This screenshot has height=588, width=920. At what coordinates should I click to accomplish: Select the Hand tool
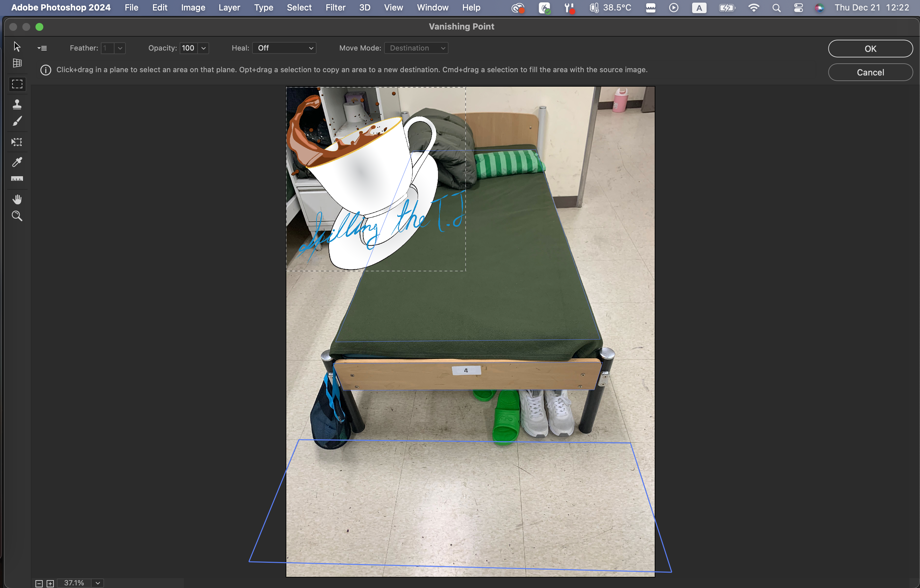[x=17, y=199]
